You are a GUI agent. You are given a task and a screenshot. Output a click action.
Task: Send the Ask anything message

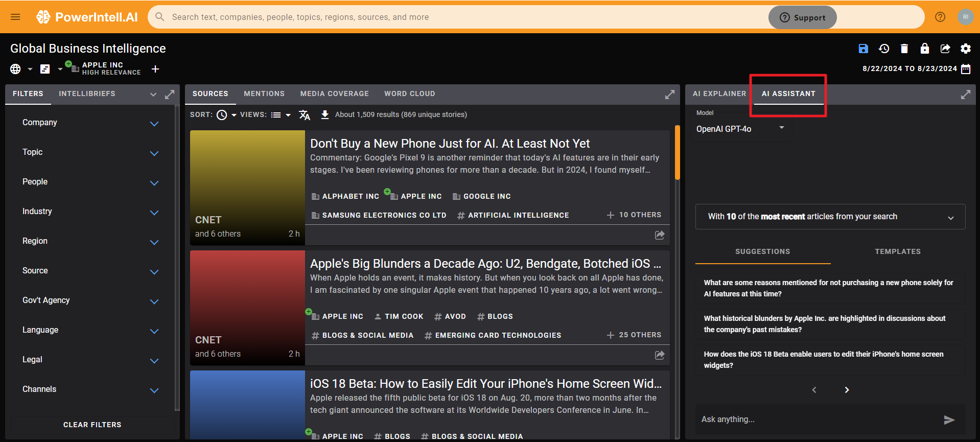(949, 420)
